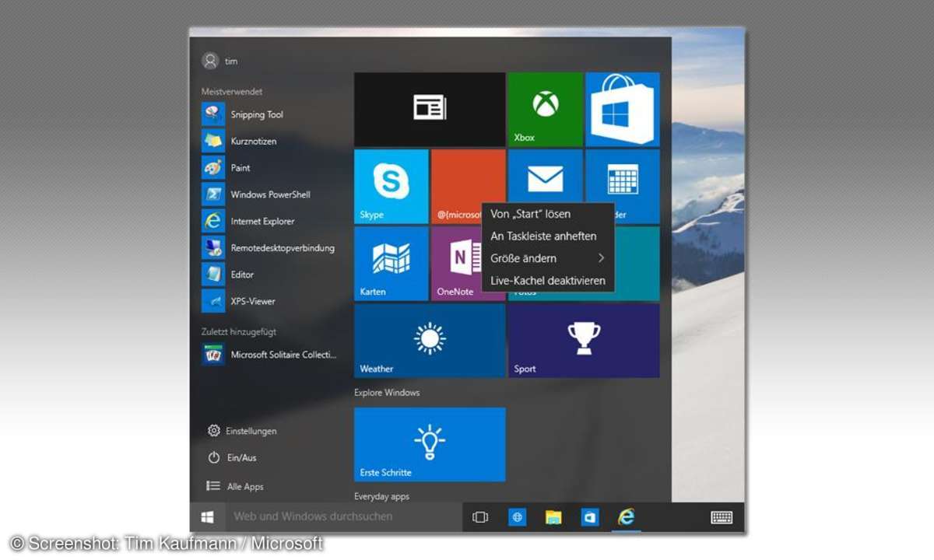Show the Alle Apps list
The width and height of the screenshot is (934, 560).
coord(235,486)
